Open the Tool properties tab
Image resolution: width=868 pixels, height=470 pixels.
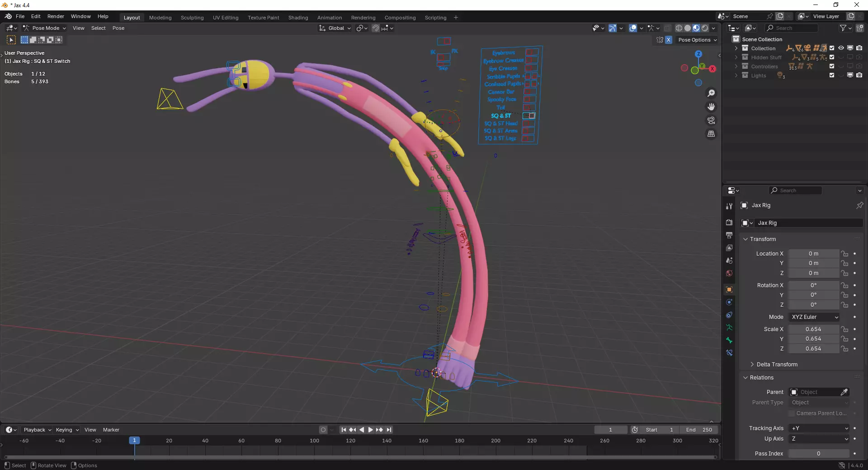[729, 206]
